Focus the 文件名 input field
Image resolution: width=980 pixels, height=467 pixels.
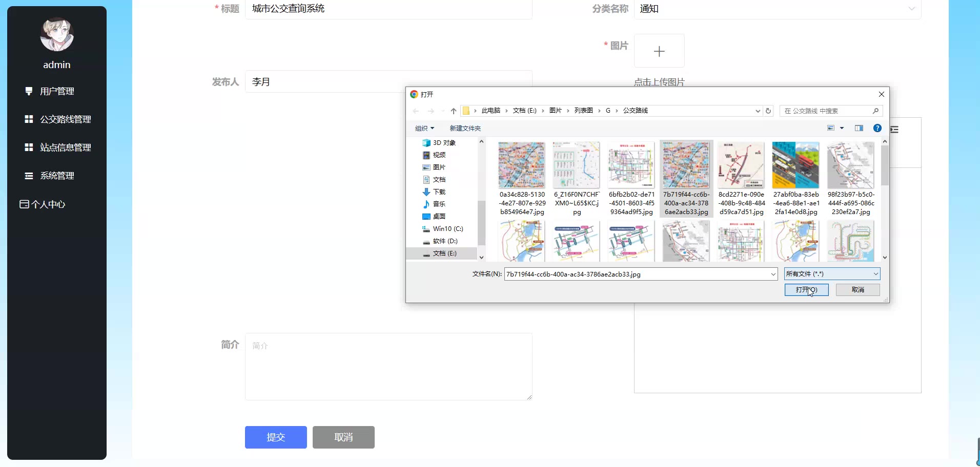(637, 274)
